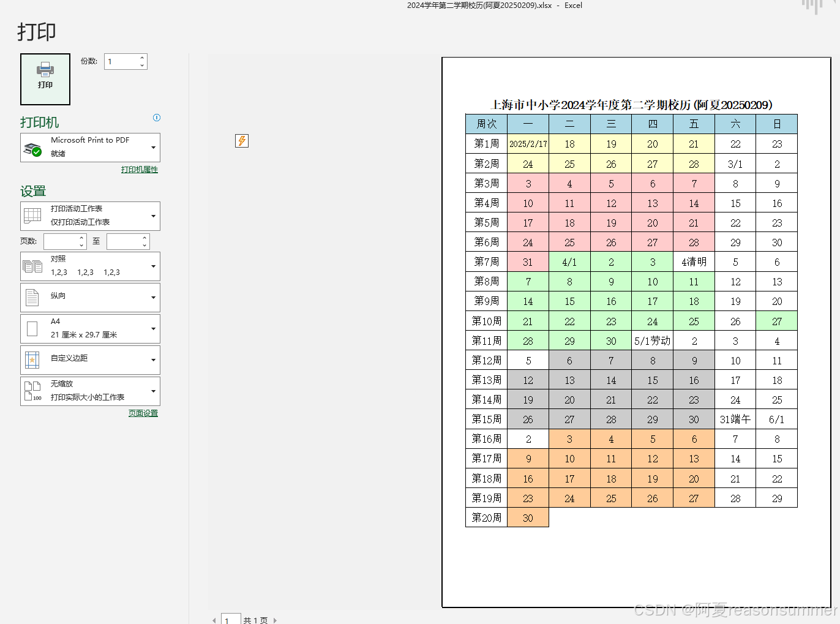Decrease the starting page number spinner
This screenshot has width=840, height=624.
coord(82,246)
